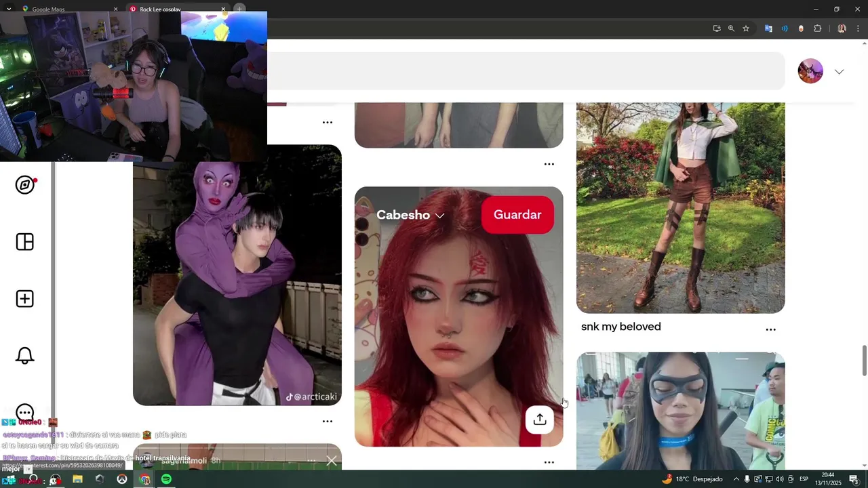Open a new Chrome tab

[239, 9]
